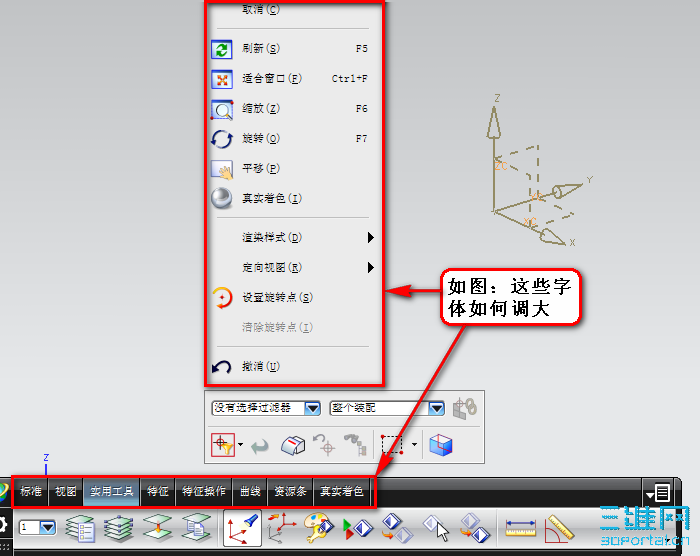Screen dimensions: 700x556
Task: Choose 平移(P) text in context menu
Action: (261, 169)
